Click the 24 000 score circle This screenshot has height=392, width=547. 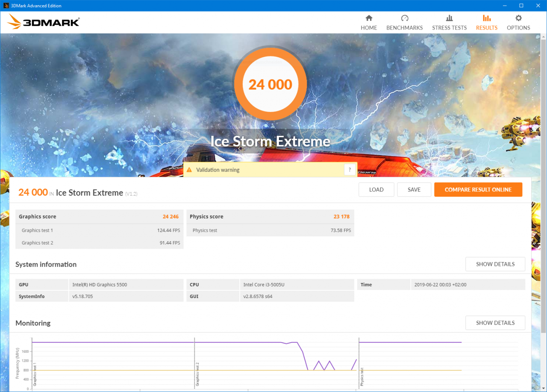tap(270, 85)
